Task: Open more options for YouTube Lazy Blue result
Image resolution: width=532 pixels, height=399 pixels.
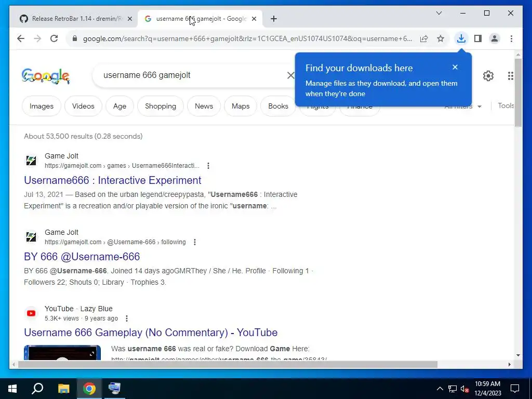Action: (127, 318)
